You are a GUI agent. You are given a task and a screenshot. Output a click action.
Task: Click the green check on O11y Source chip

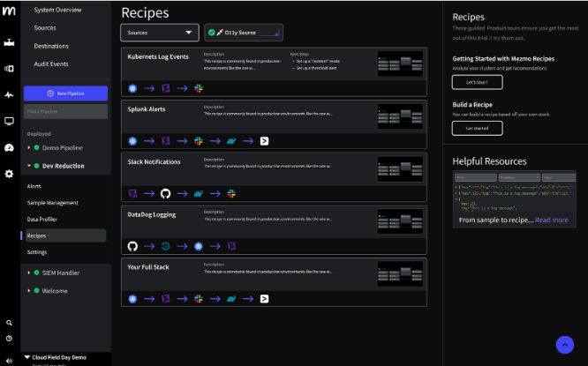tap(212, 33)
